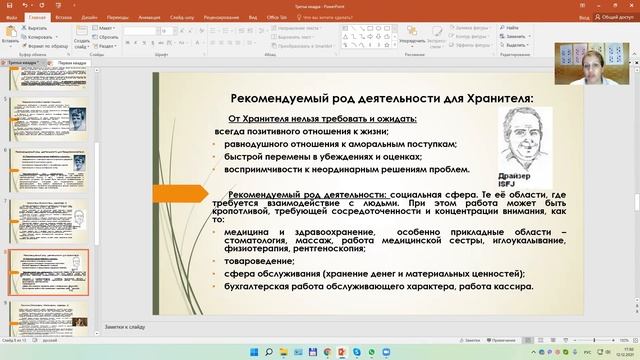This screenshot has height=360, width=640.
Task: Toggle the Заметки button in the status bar
Action: (x=470, y=340)
